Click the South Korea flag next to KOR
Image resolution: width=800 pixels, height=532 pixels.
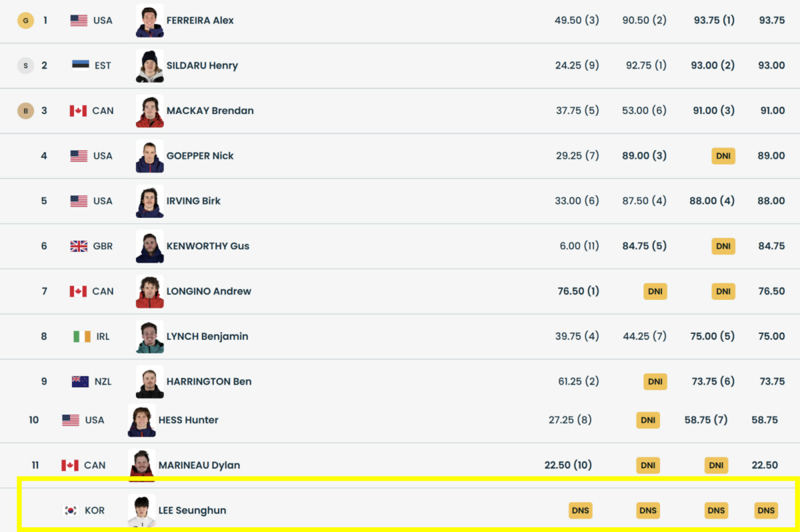click(71, 511)
